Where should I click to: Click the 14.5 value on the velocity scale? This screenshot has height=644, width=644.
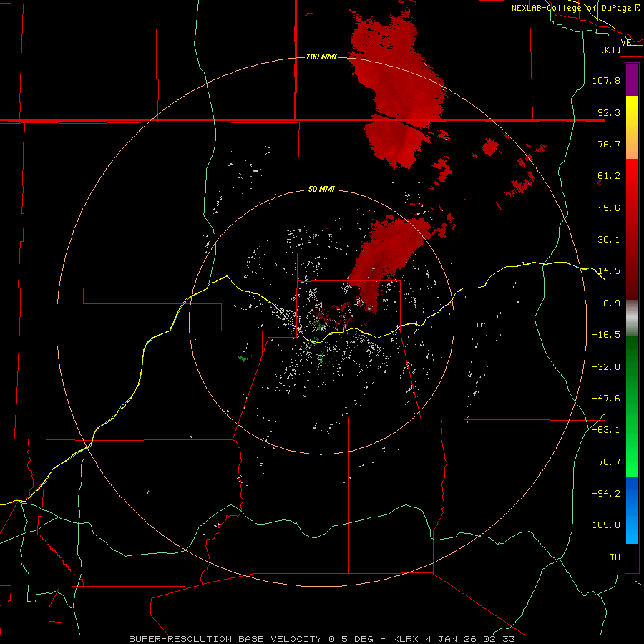point(609,271)
